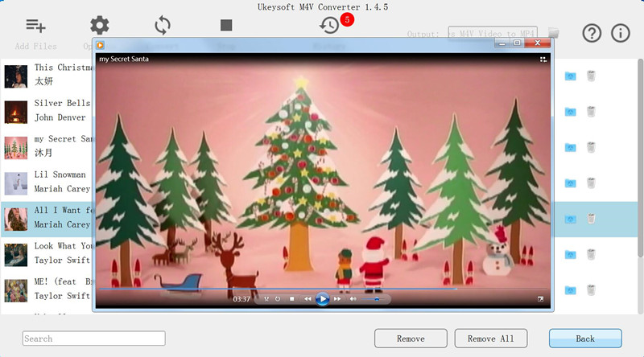
Task: Click the output folder browse icon
Action: tap(554, 32)
